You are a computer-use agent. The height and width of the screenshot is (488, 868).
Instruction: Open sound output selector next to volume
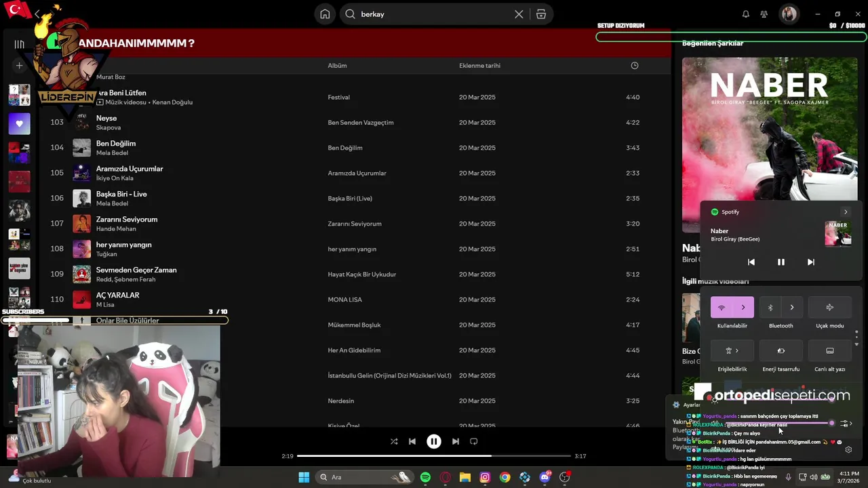tap(846, 424)
